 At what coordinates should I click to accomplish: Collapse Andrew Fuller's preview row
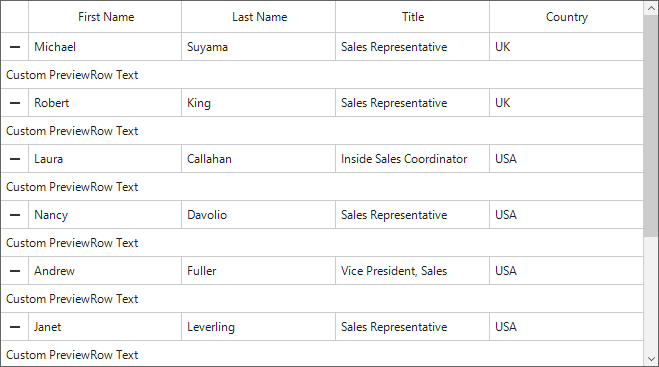(x=15, y=271)
